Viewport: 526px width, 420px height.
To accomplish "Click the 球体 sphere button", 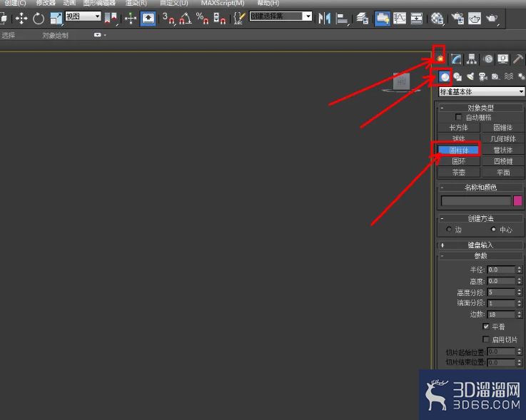I will click(x=459, y=138).
